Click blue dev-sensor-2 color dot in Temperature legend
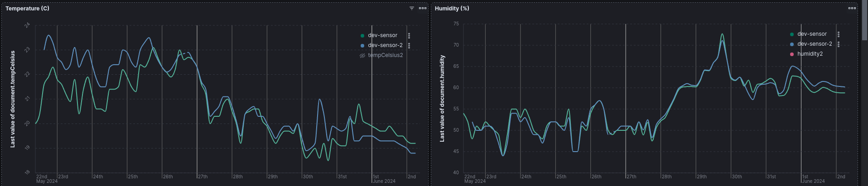This screenshot has width=868, height=186. [x=362, y=45]
